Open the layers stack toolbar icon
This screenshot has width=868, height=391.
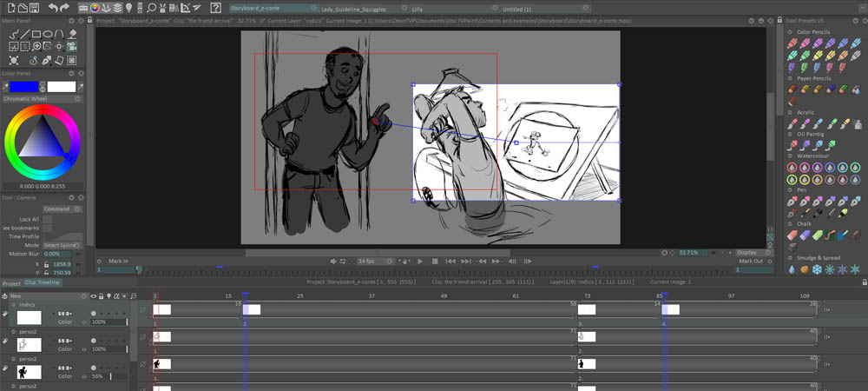pyautogui.click(x=117, y=9)
